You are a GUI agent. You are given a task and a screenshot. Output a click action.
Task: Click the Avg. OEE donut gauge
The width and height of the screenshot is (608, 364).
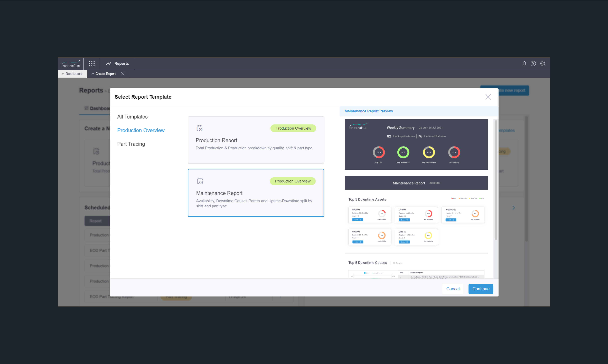[379, 153]
